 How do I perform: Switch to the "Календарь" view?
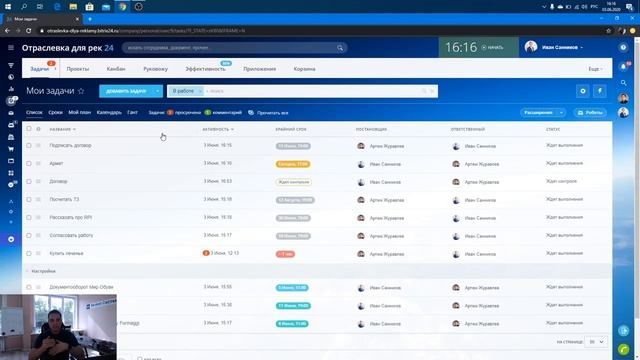pyautogui.click(x=109, y=112)
